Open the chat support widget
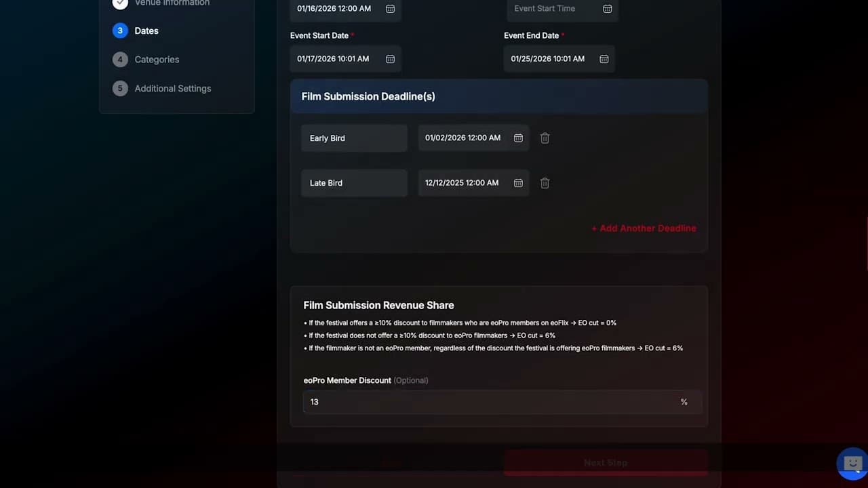The height and width of the screenshot is (488, 868). coord(852,464)
